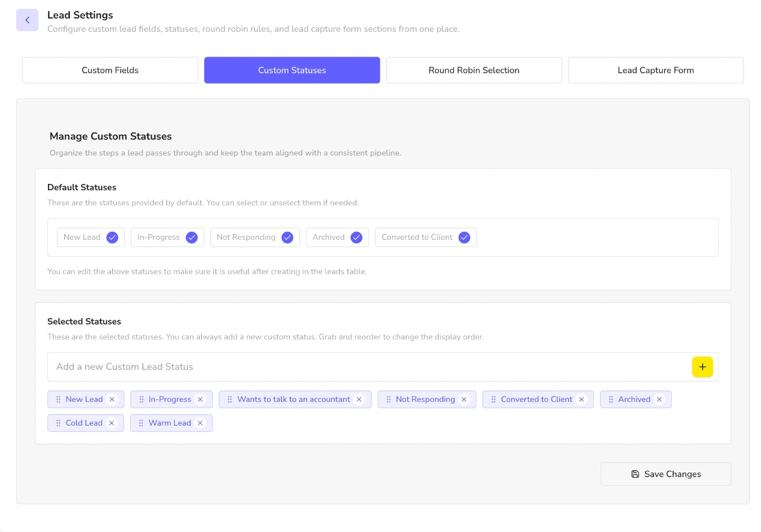Open the Custom Fields tab
The image size is (761, 532).
(110, 70)
